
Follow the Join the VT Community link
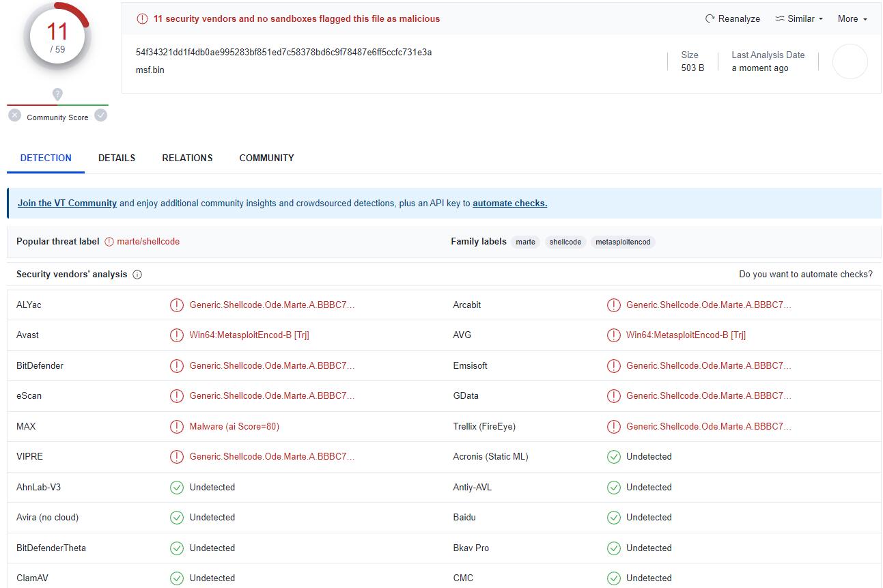(x=67, y=203)
